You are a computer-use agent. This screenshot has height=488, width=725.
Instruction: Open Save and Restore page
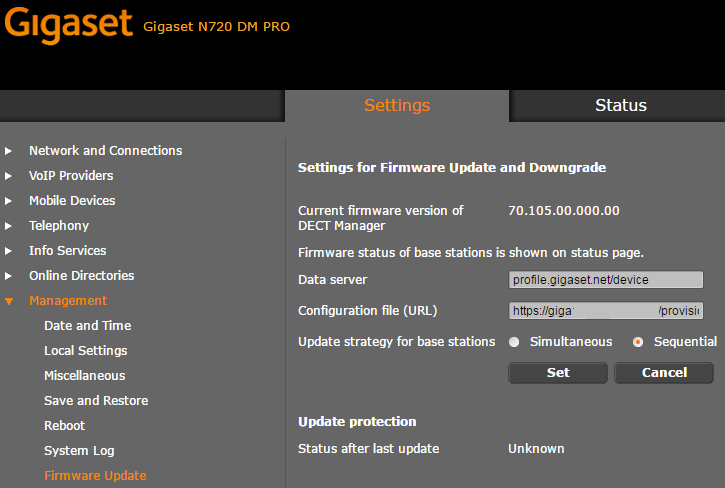(x=96, y=401)
